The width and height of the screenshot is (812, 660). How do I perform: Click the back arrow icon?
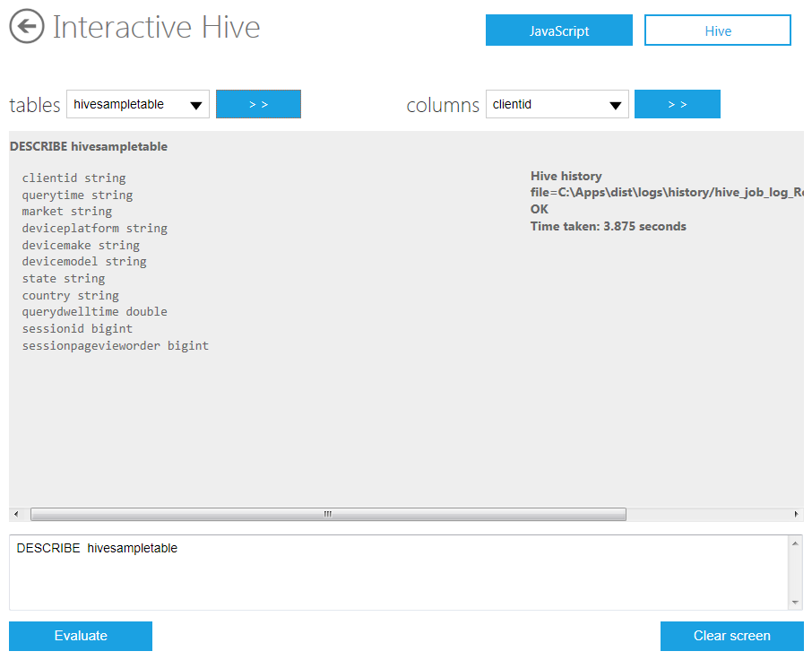(x=27, y=27)
